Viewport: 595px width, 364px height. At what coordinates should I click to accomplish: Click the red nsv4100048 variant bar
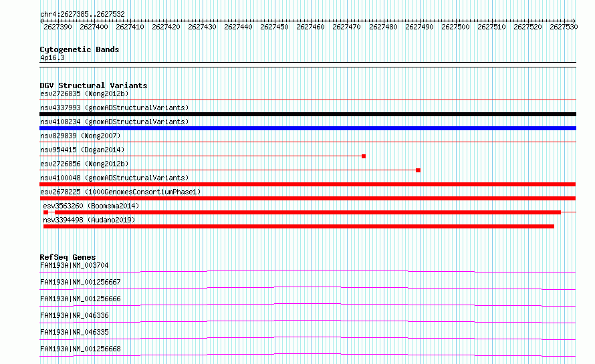coord(308,184)
